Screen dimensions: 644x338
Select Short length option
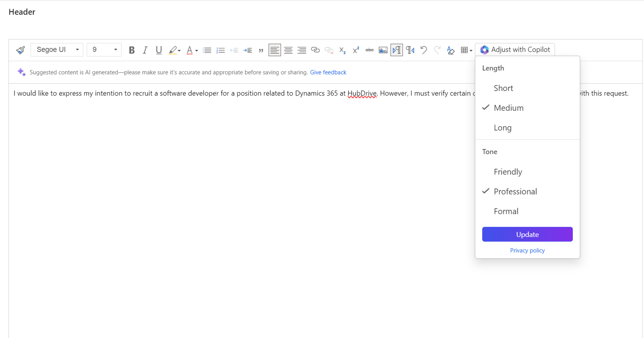pyautogui.click(x=527, y=88)
